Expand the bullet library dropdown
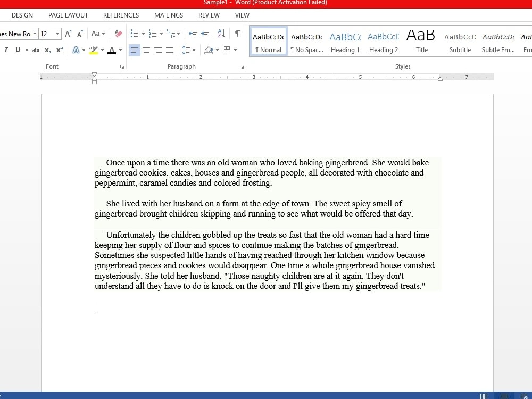This screenshot has height=399, width=532. (x=144, y=33)
